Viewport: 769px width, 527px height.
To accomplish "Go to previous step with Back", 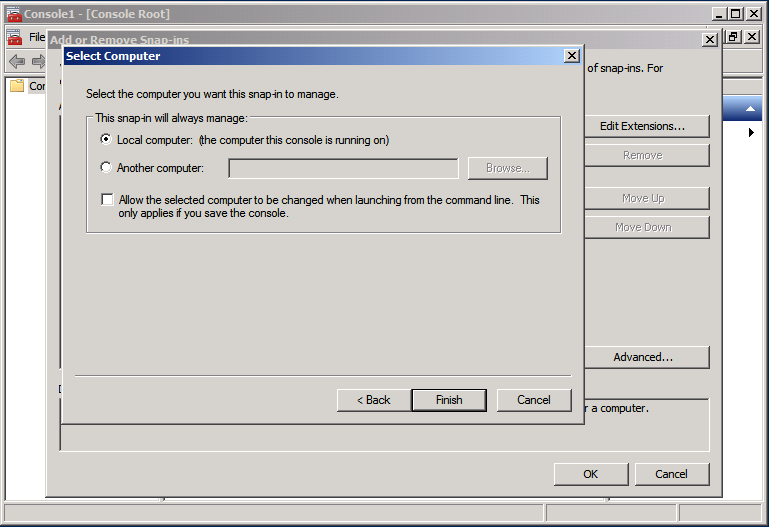I will click(x=373, y=400).
